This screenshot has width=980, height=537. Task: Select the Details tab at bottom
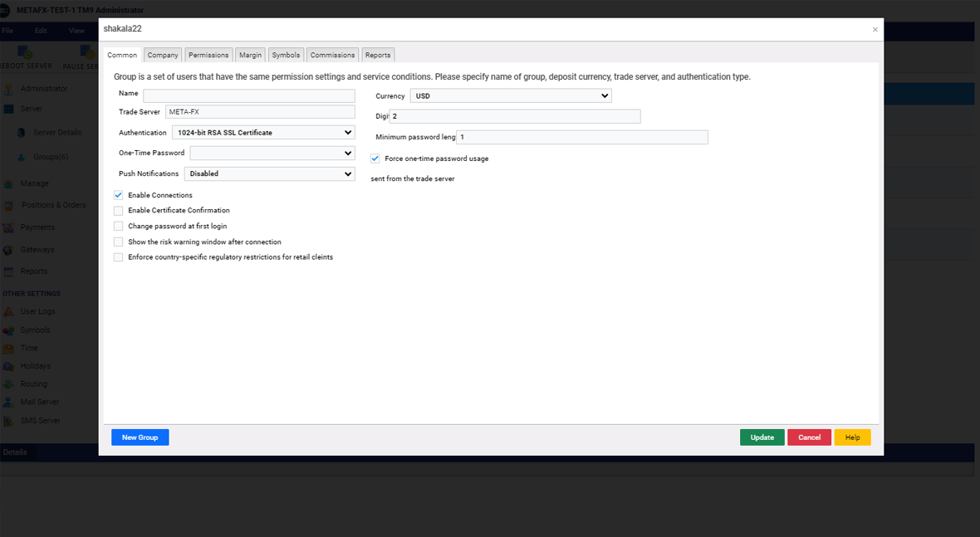15,452
